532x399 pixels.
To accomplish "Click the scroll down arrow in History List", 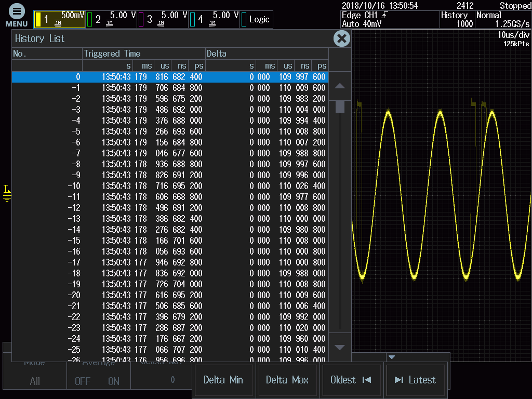I will pyautogui.click(x=339, y=347).
